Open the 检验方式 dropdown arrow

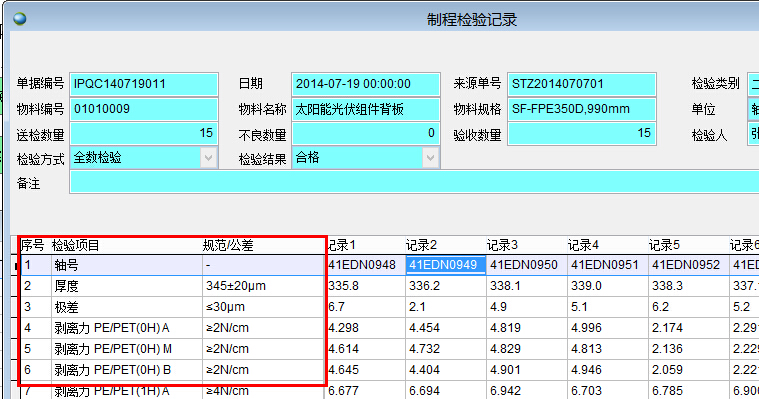[x=209, y=158]
